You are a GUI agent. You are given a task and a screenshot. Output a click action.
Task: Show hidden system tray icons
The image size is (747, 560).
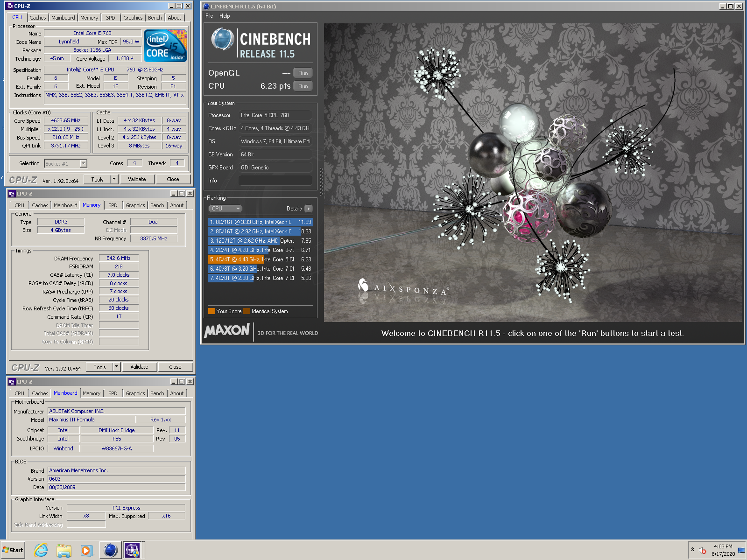click(x=693, y=550)
